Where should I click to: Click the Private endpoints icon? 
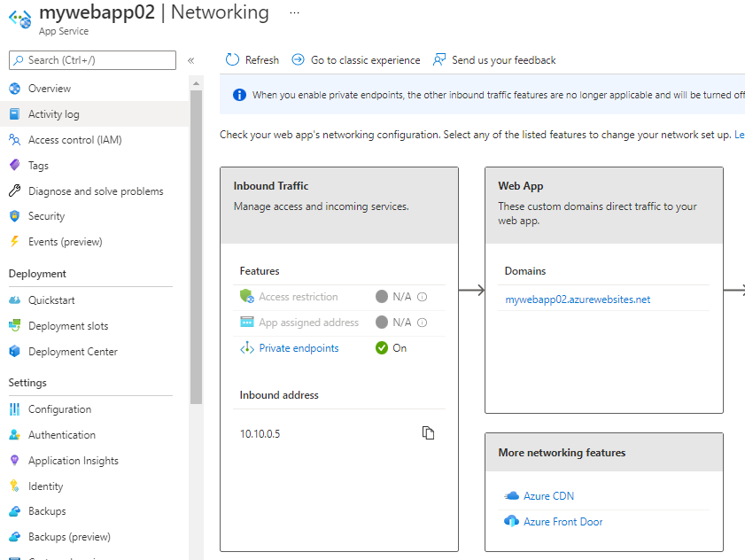pyautogui.click(x=247, y=348)
